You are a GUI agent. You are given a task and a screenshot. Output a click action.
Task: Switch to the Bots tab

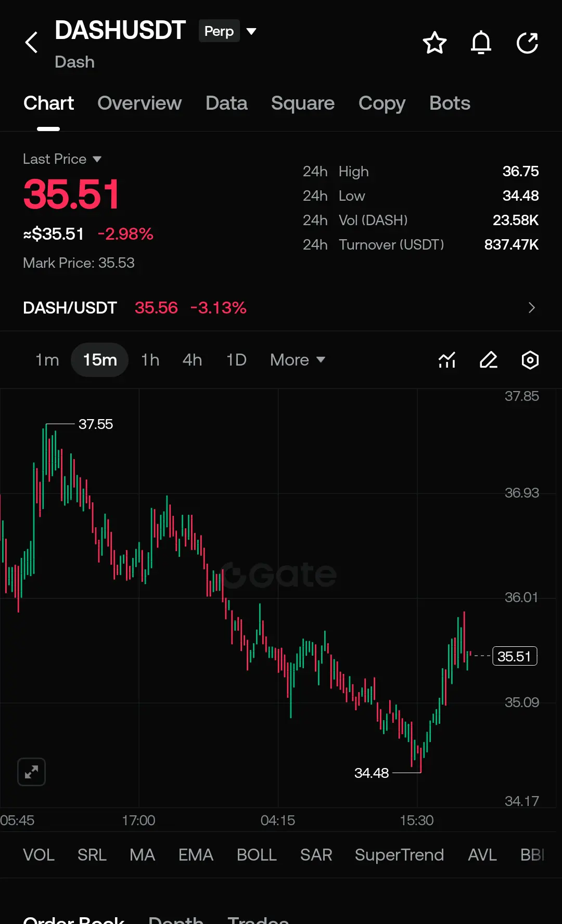[x=450, y=103]
